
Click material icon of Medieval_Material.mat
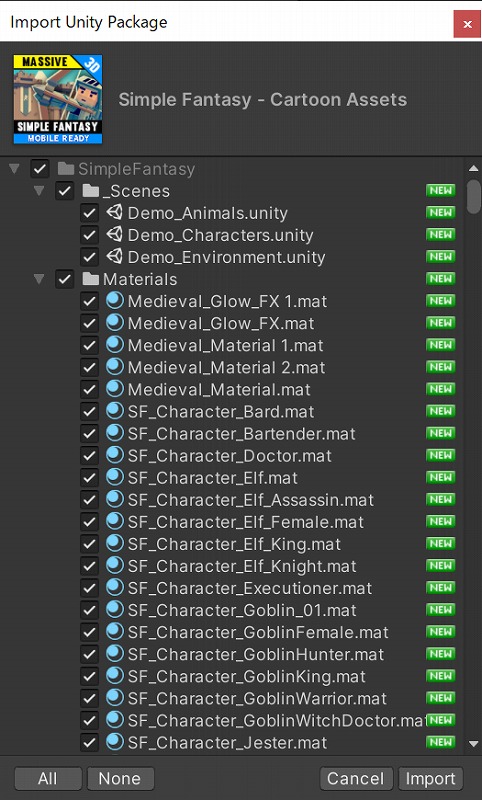[x=115, y=389]
